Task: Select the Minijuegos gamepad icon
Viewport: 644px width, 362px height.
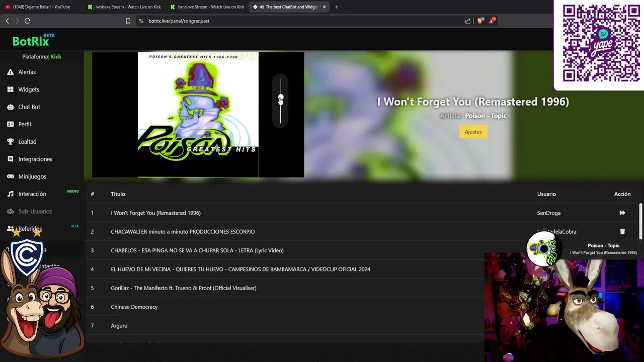Action: click(x=10, y=176)
